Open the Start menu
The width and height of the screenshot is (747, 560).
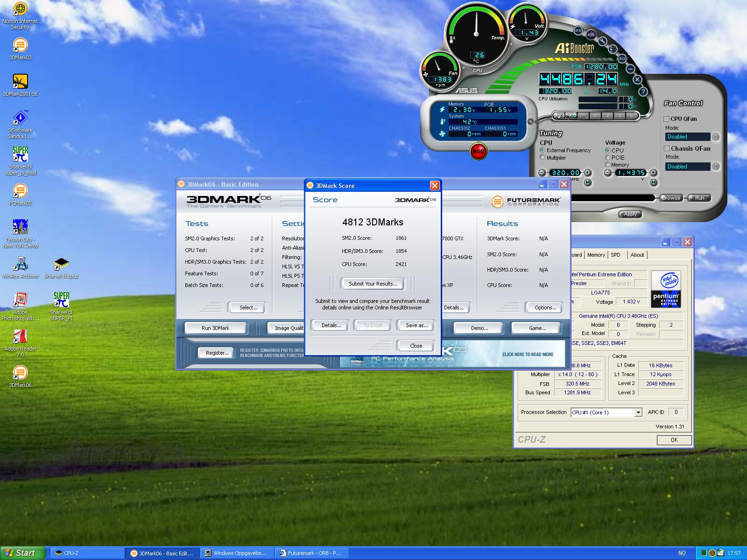point(22,553)
